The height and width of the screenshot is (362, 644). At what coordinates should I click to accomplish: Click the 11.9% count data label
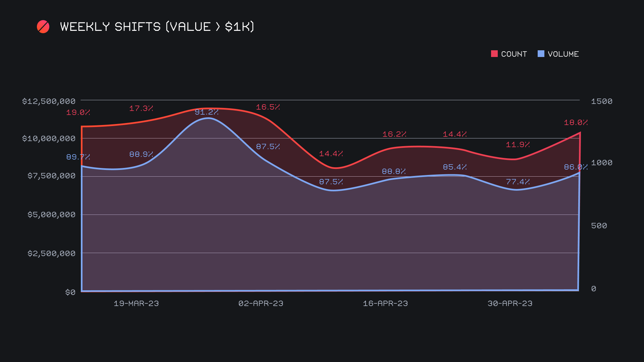coord(518,144)
